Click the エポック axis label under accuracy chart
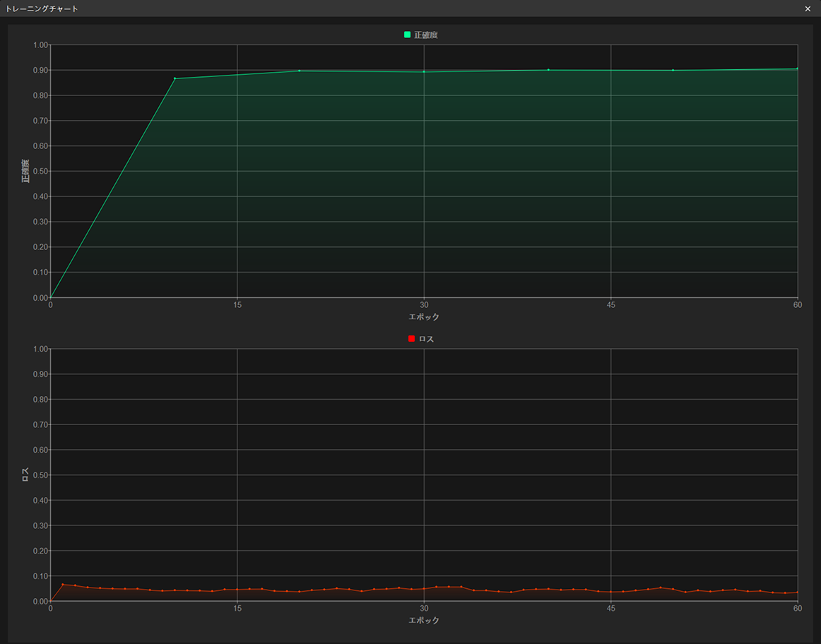This screenshot has height=644, width=821. (x=424, y=317)
